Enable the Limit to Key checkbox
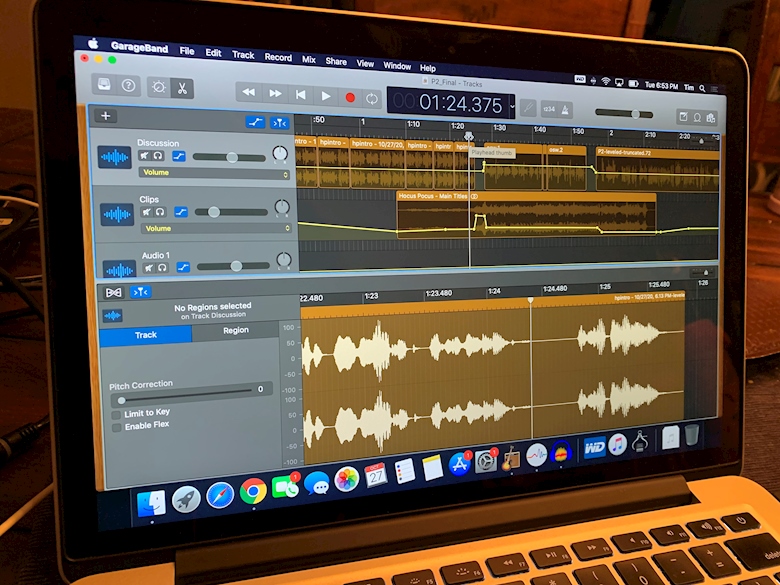 click(x=116, y=414)
